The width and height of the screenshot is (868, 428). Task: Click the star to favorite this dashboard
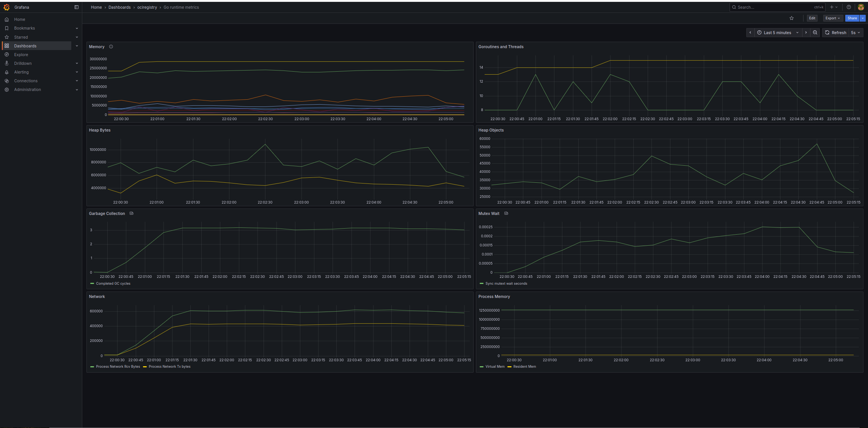click(791, 18)
